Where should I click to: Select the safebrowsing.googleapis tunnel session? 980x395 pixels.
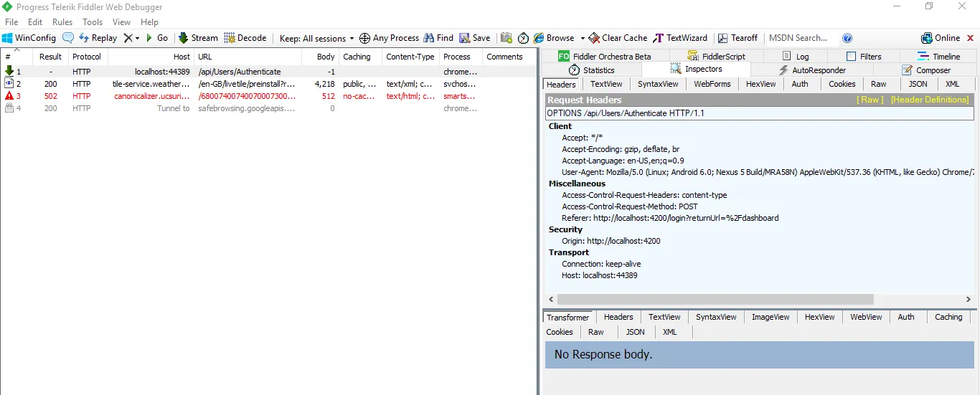point(268,108)
